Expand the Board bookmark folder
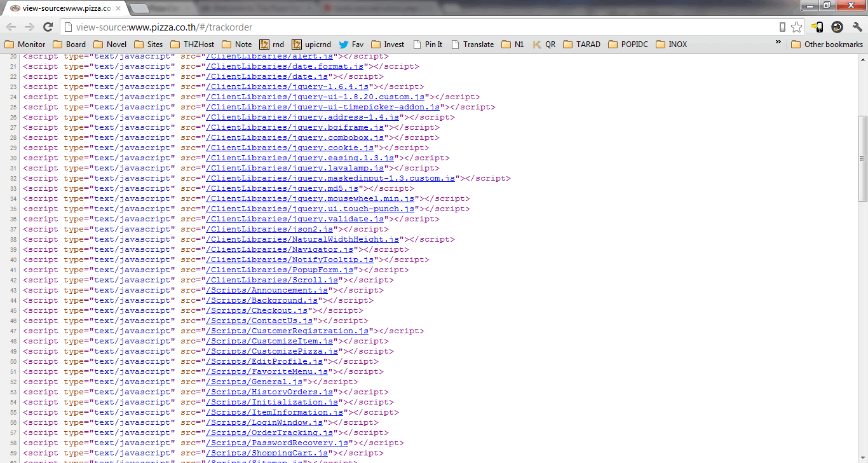Viewport: 868px width, 463px height. [69, 45]
